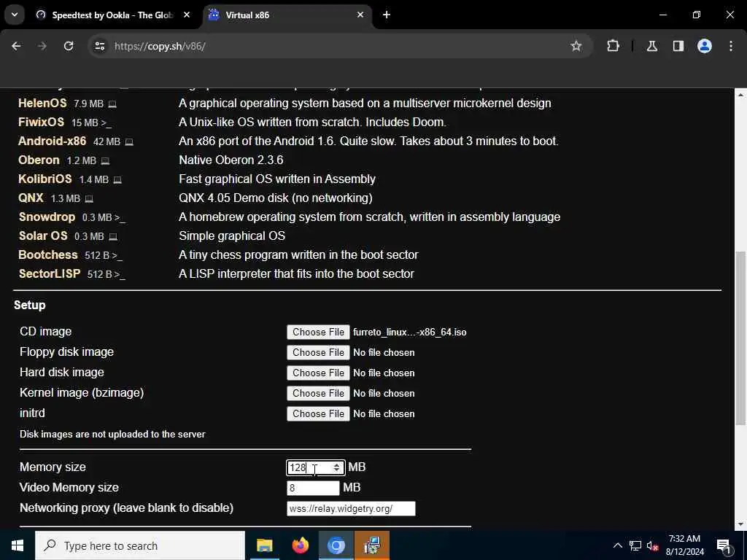Start the Oberon system
Image resolution: width=747 pixels, height=560 pixels.
pyautogui.click(x=39, y=160)
